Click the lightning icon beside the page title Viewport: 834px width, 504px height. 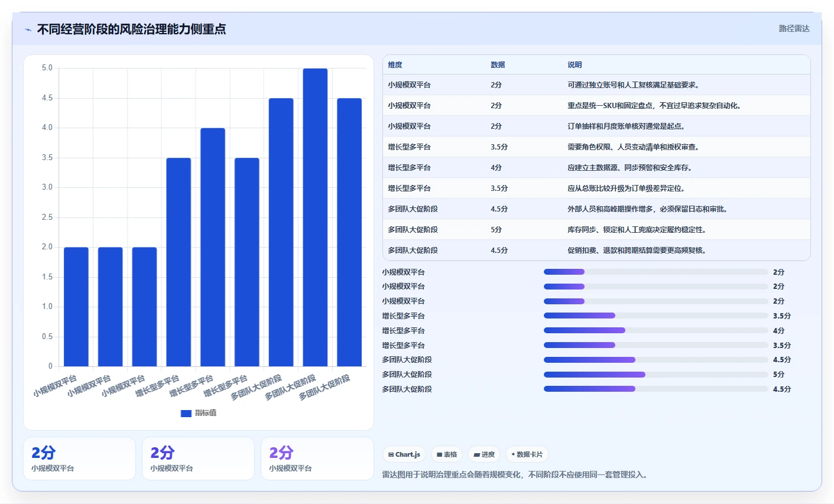28,30
